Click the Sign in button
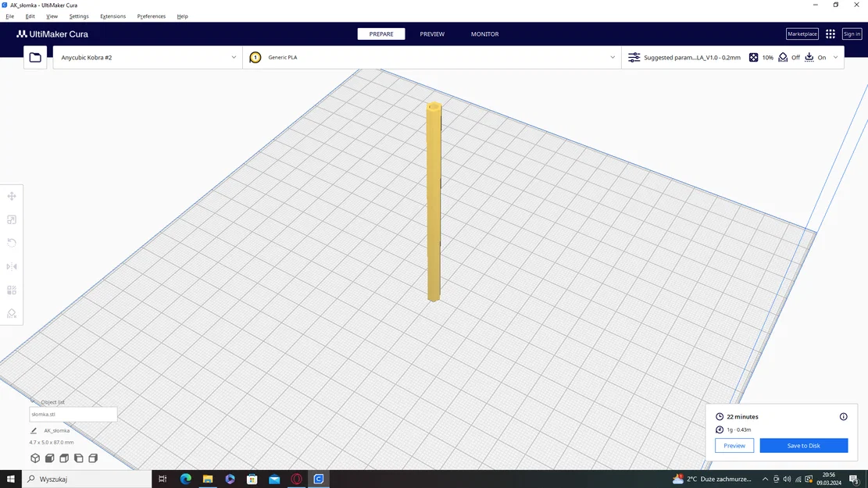Screen dimensions: 868x488 pos(852,34)
